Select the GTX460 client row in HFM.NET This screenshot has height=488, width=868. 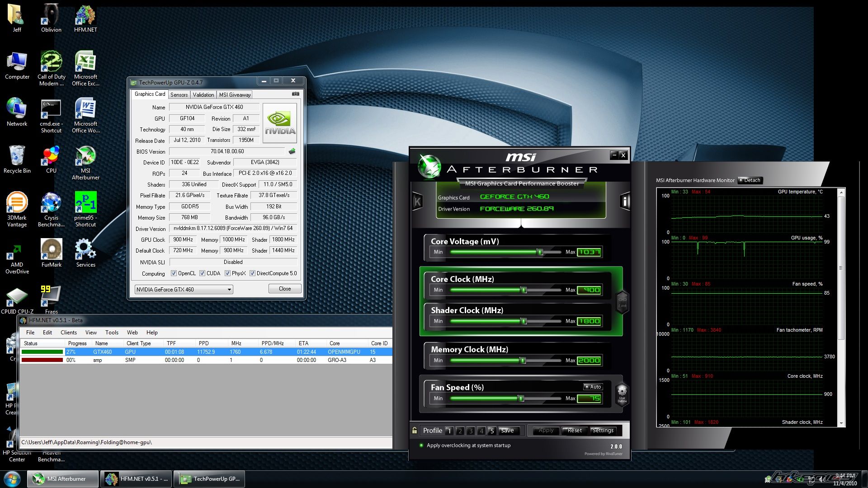(x=206, y=352)
